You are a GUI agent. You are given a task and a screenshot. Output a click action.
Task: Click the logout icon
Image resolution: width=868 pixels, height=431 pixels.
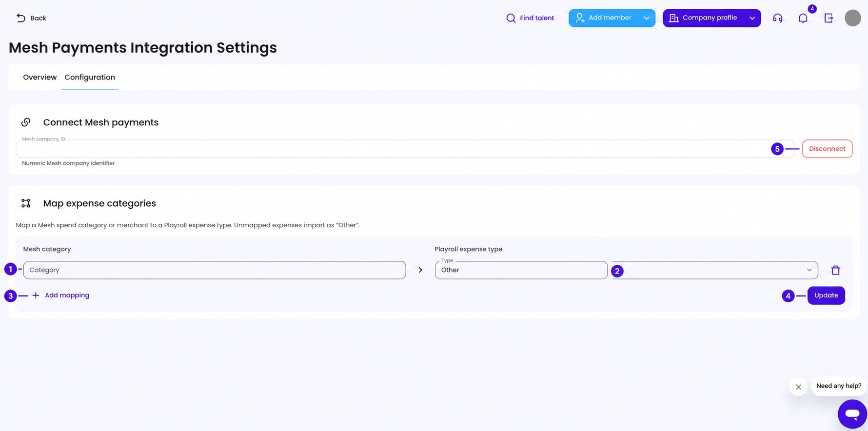pos(829,18)
